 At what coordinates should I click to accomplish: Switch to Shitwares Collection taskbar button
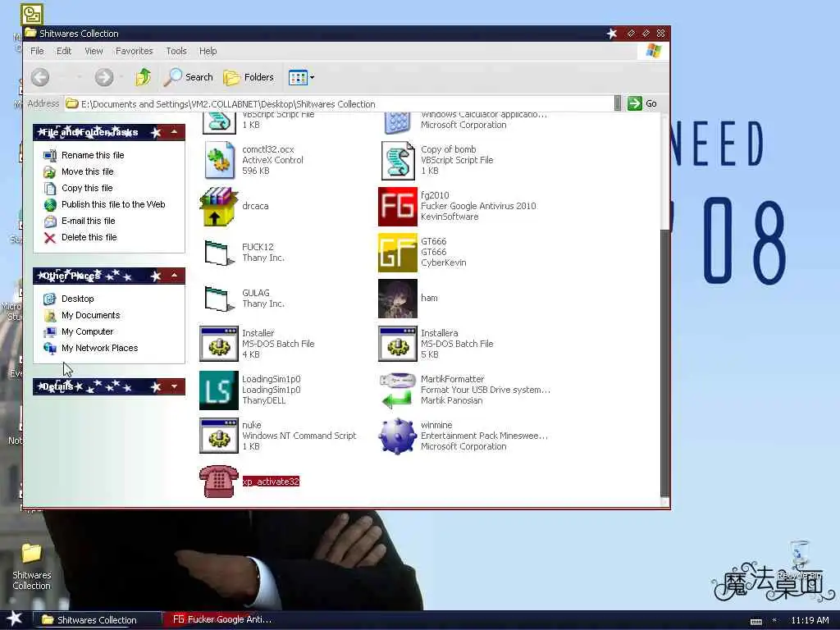[x=97, y=620]
